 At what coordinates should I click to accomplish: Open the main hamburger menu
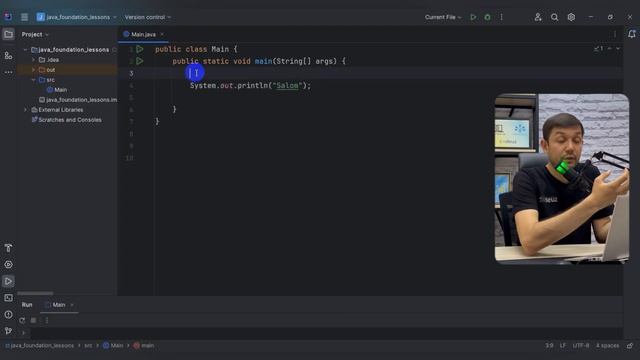[x=24, y=17]
